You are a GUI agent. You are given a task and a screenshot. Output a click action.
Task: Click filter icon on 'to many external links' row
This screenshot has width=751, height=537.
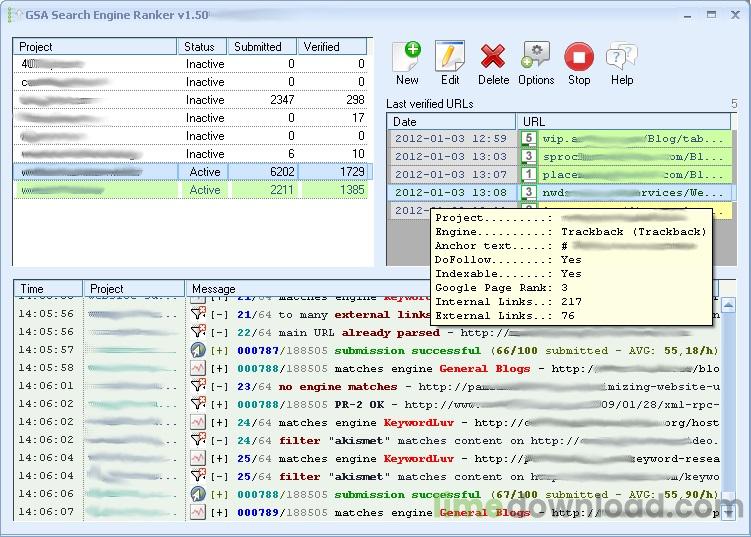tap(198, 314)
